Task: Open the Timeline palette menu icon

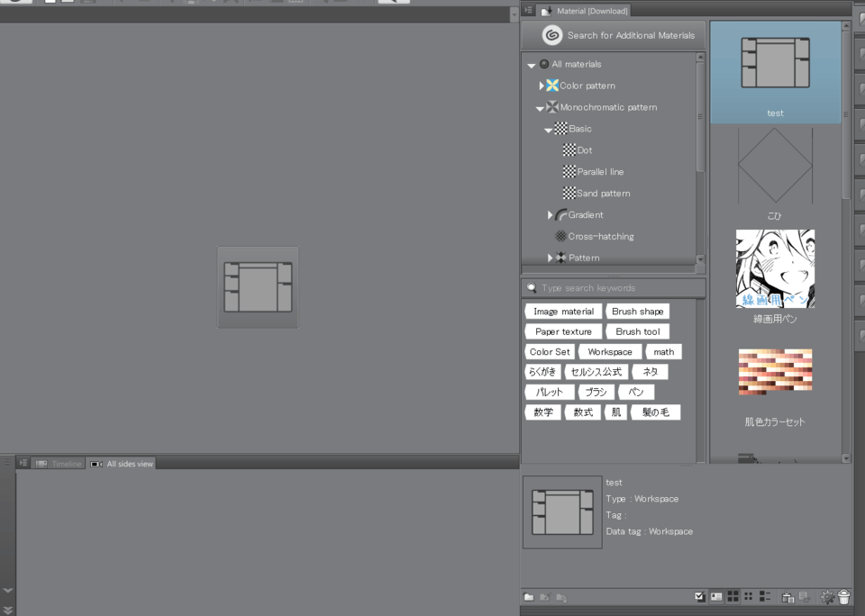Action: click(23, 463)
